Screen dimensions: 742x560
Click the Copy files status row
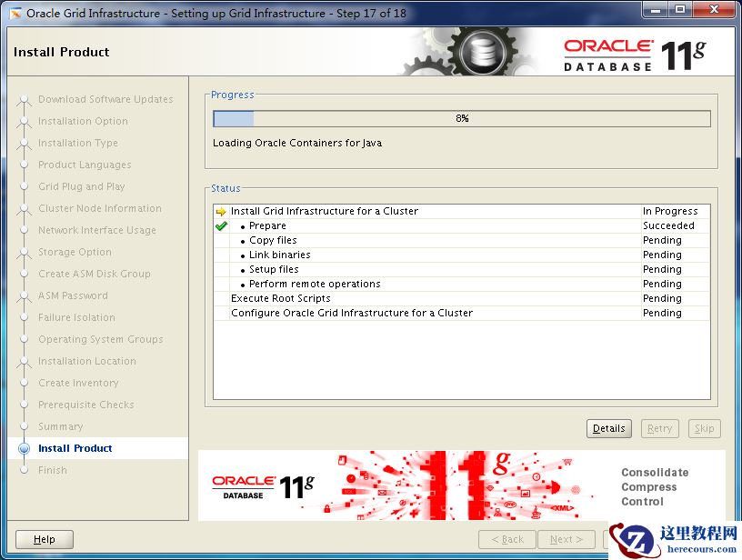tap(462, 241)
